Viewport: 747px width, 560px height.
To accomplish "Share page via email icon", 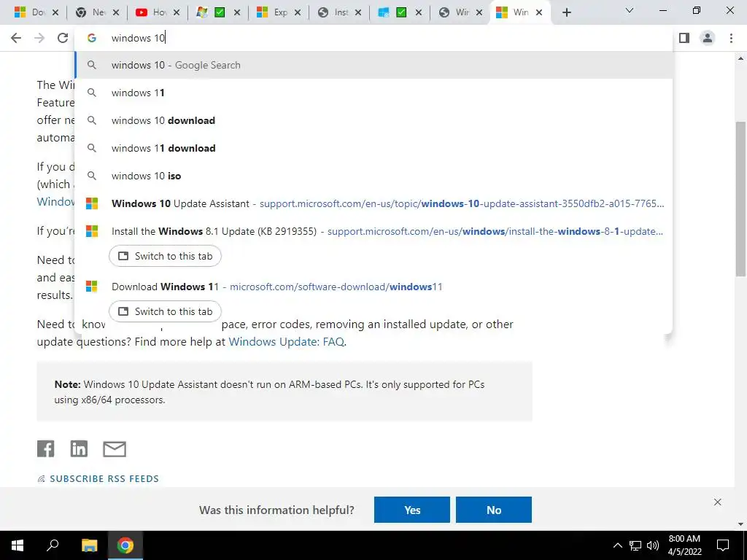I will [115, 449].
